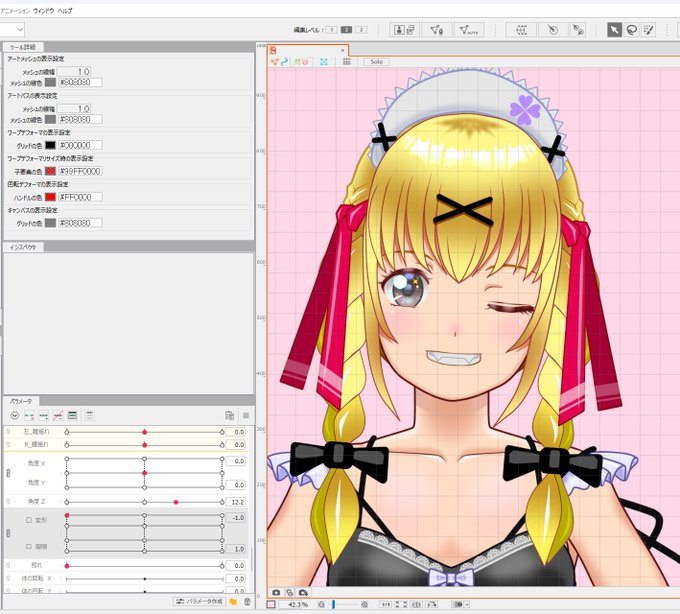Toggle the first checkbox in the gray parameter group
Viewport: 680px width, 614px height.
[29, 520]
